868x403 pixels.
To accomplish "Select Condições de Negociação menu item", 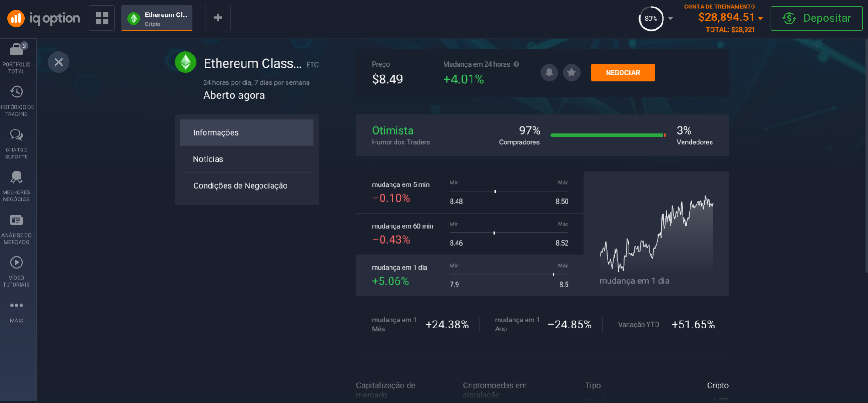I will point(246,186).
